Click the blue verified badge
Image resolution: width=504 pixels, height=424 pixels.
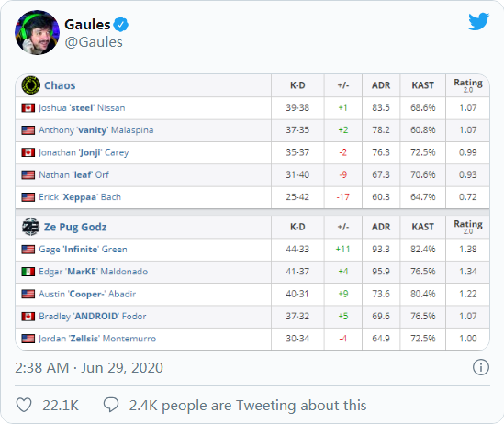click(121, 25)
